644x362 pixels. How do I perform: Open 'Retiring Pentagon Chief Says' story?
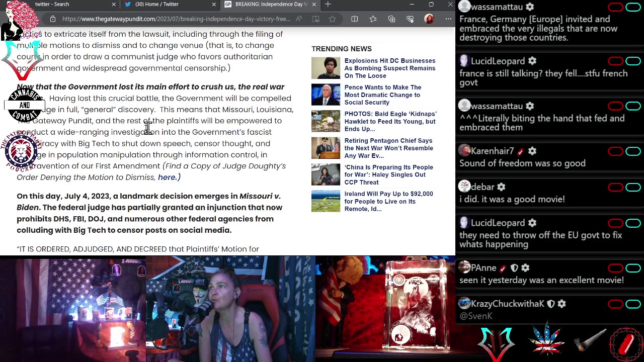(388, 148)
